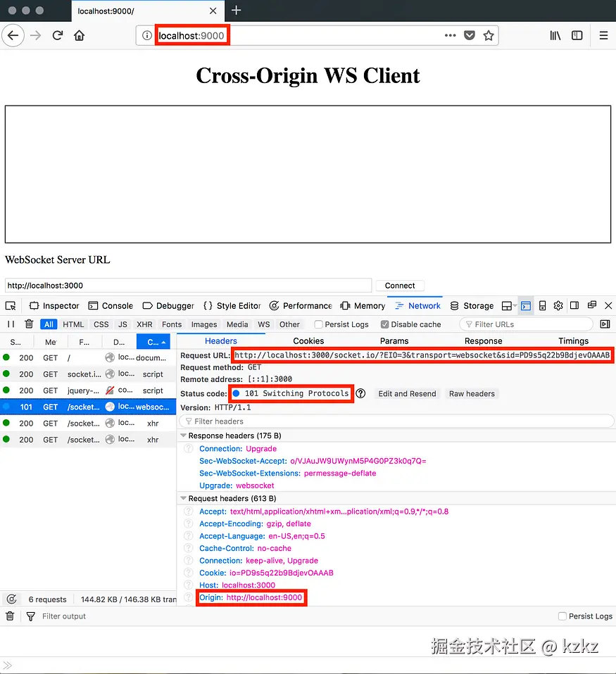The image size is (616, 674).
Task: Dock devtools to side icon
Action: pyautogui.click(x=574, y=305)
